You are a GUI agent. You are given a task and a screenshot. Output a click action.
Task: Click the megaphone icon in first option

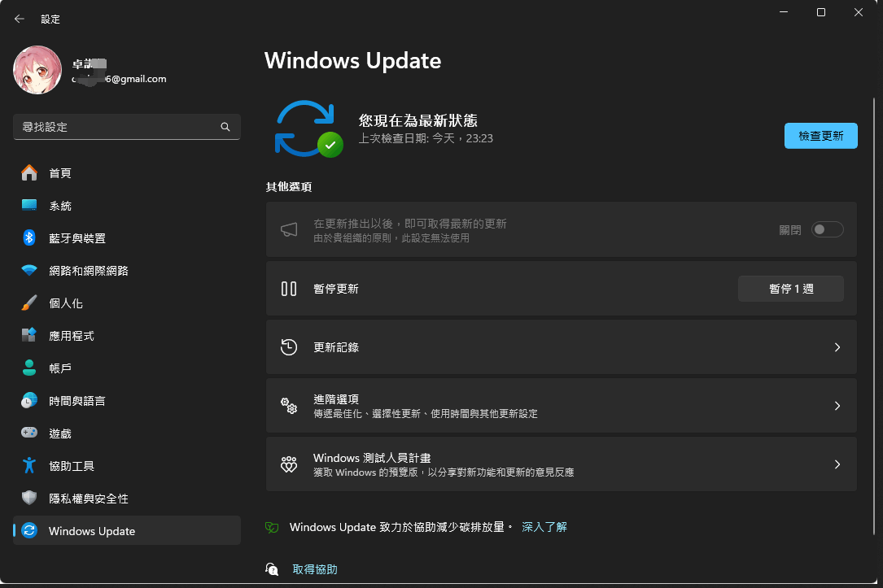point(289,229)
